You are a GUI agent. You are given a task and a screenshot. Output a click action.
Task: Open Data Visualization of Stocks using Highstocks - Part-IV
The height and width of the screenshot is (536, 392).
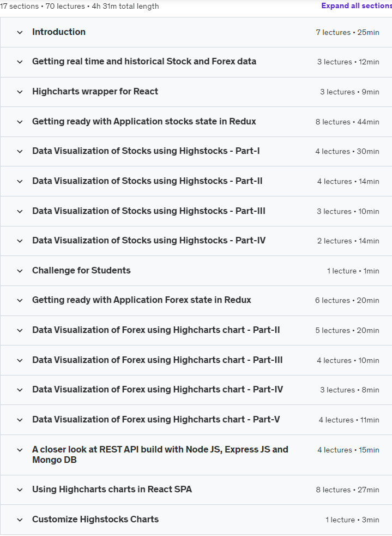click(148, 241)
